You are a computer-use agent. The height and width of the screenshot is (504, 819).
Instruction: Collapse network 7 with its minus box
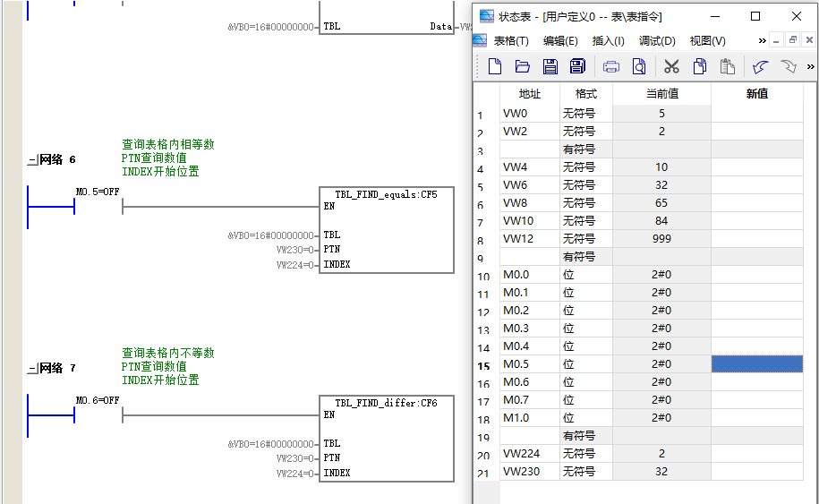[x=33, y=369]
